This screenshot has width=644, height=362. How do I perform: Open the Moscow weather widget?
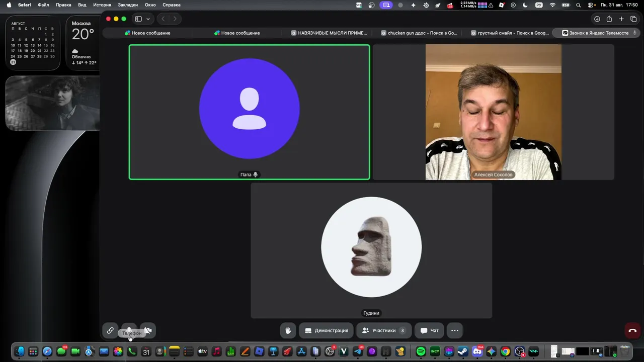coord(83,43)
